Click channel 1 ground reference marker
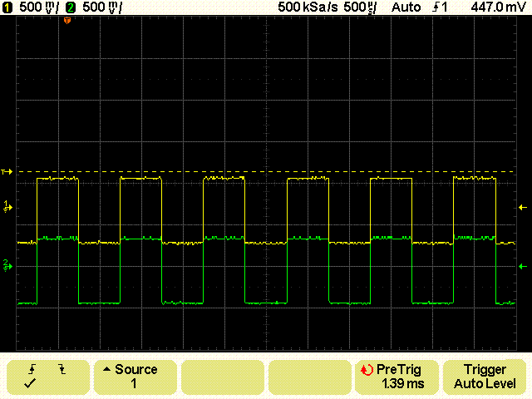The image size is (532, 399). pyautogui.click(x=7, y=206)
